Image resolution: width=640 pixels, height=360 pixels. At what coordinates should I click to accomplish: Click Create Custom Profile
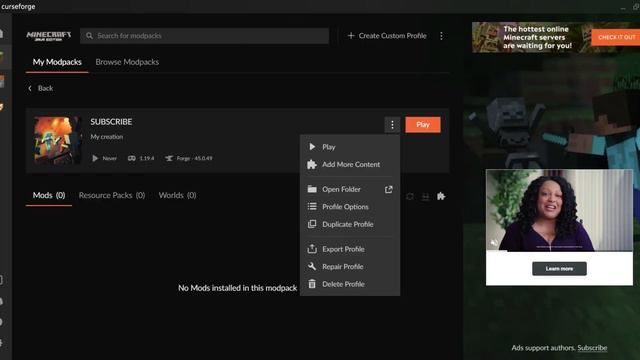387,36
